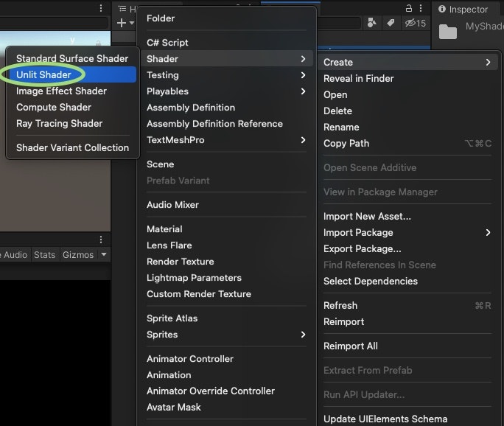The width and height of the screenshot is (504, 426).
Task: Choose Custom Render Texture
Action: 227,294
